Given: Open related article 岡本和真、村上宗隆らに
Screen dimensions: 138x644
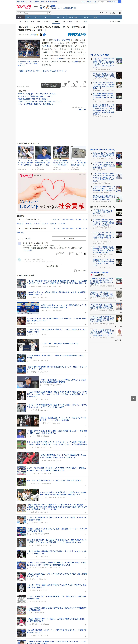Looking at the screenshot, I should pyautogui.click(x=37, y=94).
